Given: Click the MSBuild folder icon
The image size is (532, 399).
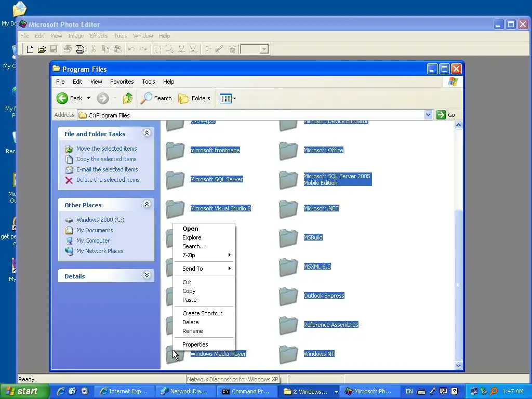Looking at the screenshot, I should (288, 238).
